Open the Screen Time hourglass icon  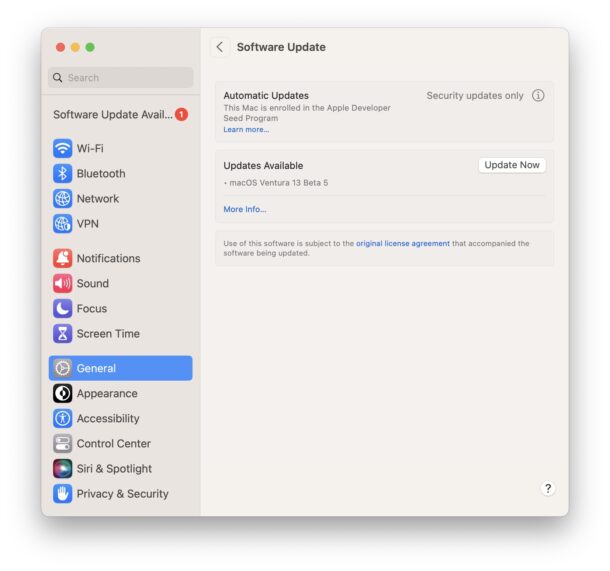pos(62,334)
